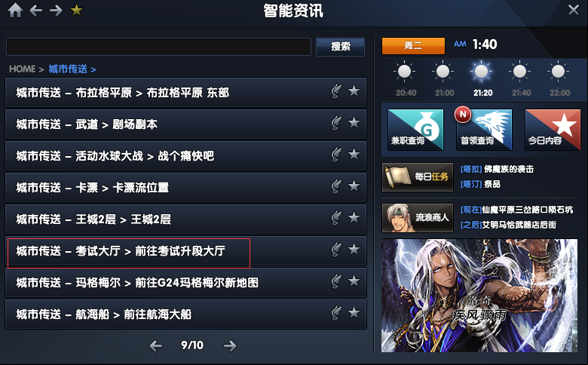Viewport: 588px width, 365px height.
Task: Go to the next results page arrow
Action: click(x=230, y=345)
